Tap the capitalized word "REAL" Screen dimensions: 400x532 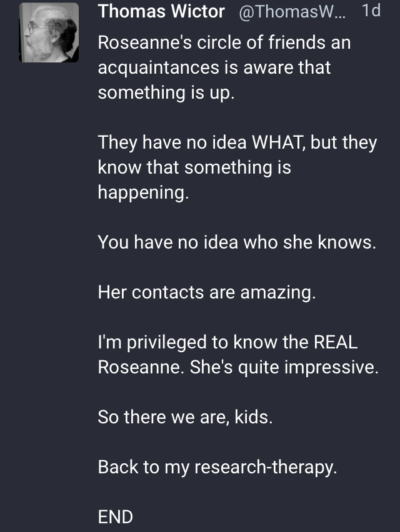336,342
